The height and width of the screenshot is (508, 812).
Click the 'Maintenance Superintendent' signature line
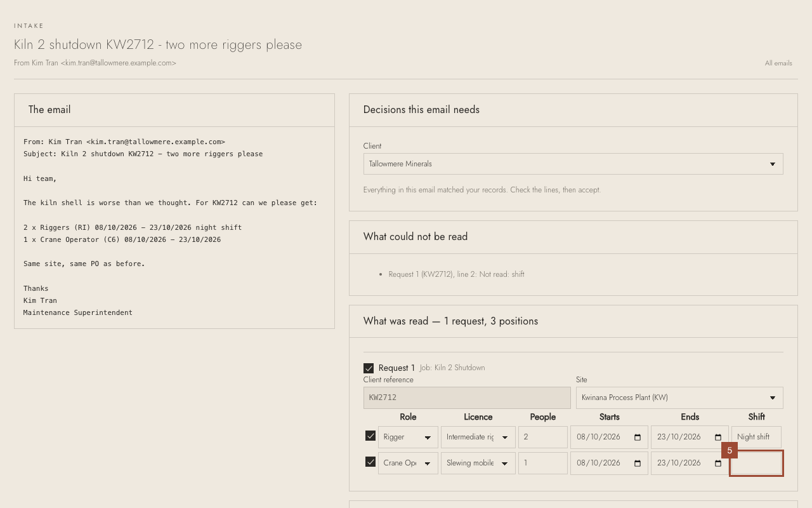point(78,312)
